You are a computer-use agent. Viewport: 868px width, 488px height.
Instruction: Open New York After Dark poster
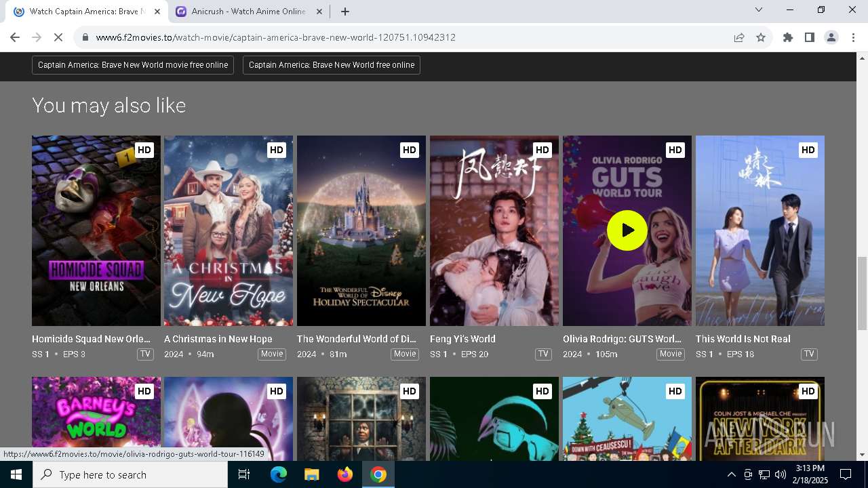pos(760,419)
